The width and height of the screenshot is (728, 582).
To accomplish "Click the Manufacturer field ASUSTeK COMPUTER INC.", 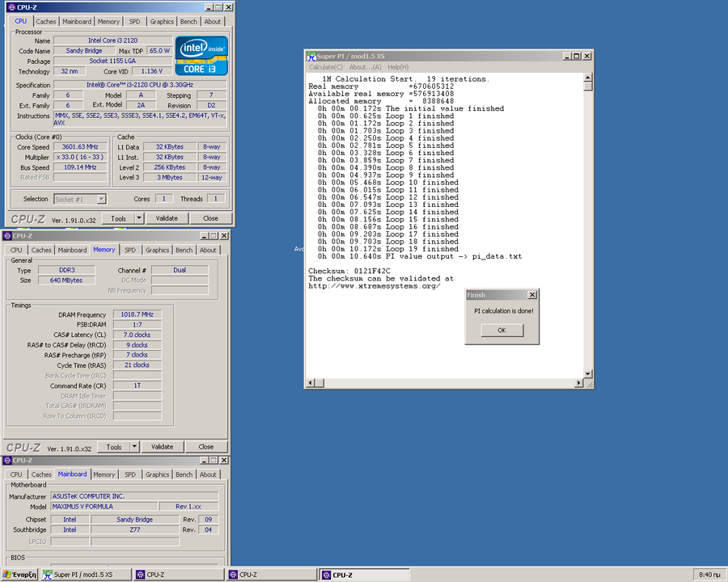I will pos(134,496).
